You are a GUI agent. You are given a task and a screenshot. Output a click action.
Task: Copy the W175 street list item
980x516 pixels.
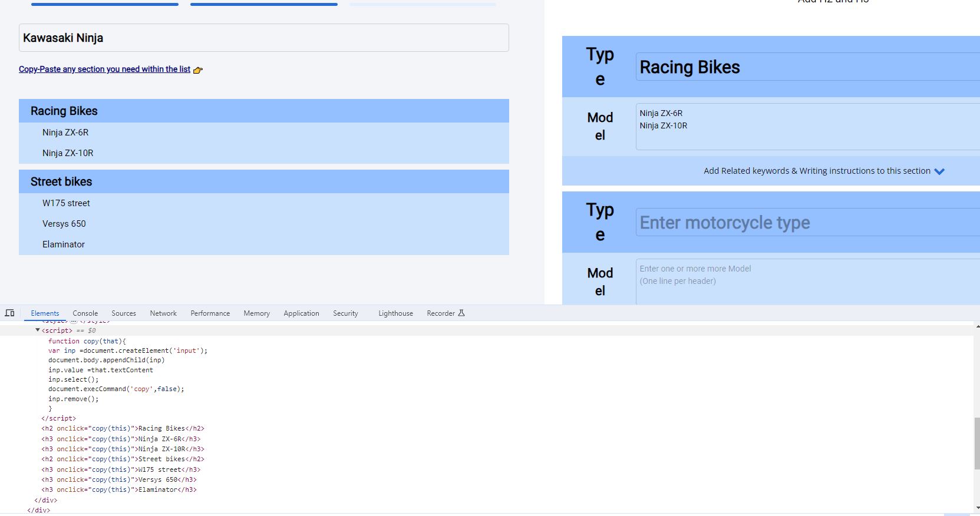point(264,203)
